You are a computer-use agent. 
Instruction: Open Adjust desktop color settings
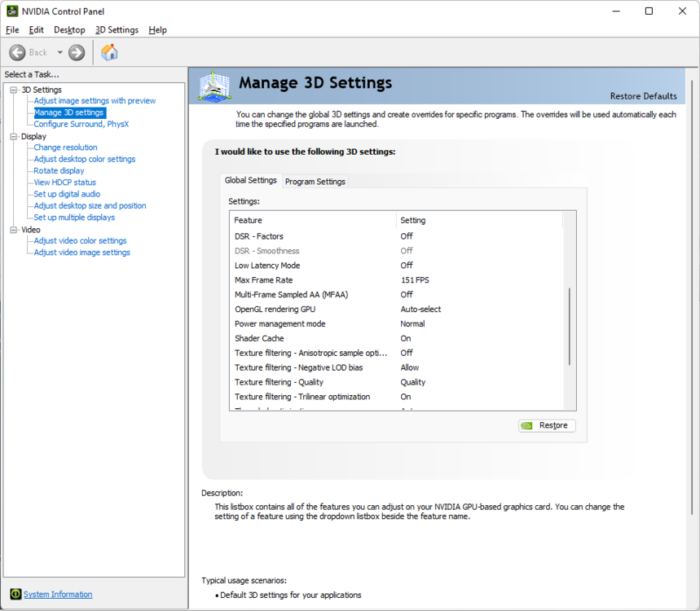85,159
